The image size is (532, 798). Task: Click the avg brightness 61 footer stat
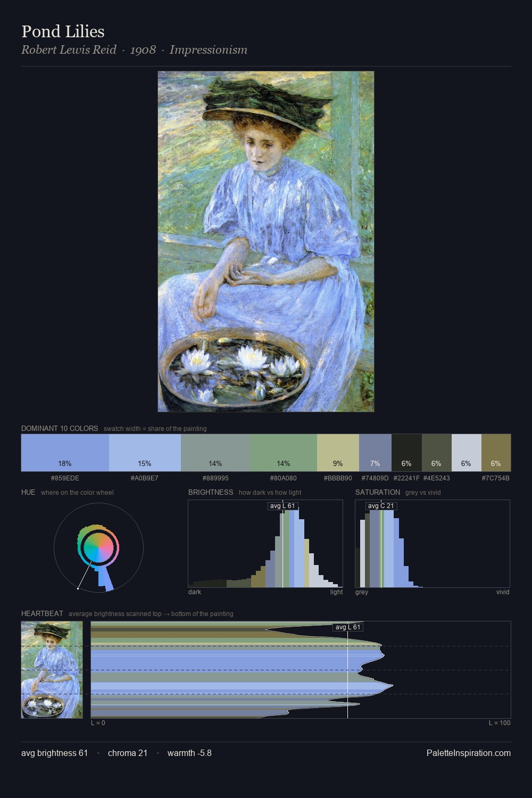click(54, 753)
